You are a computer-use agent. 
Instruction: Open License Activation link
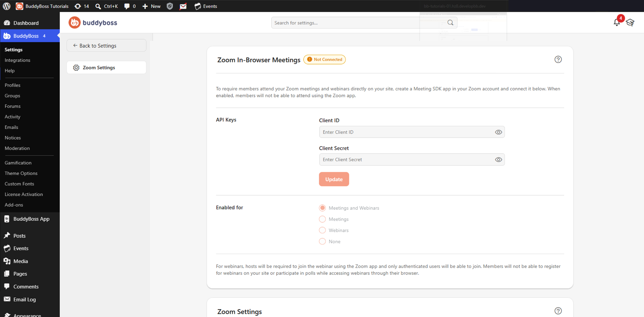click(24, 195)
